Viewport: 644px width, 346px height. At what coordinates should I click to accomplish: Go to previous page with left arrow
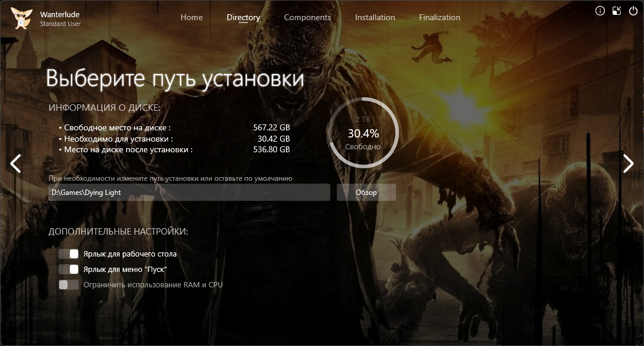click(x=15, y=164)
